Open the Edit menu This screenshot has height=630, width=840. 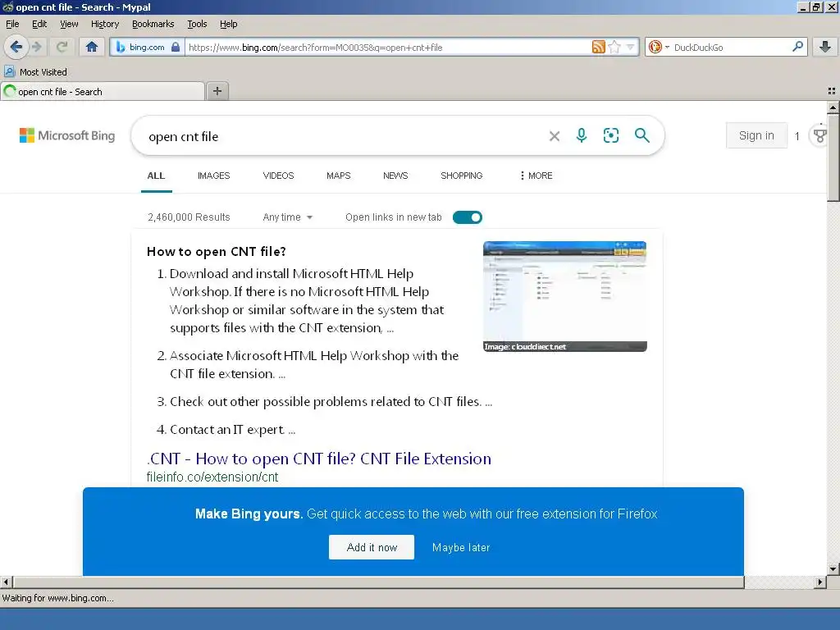[39, 24]
